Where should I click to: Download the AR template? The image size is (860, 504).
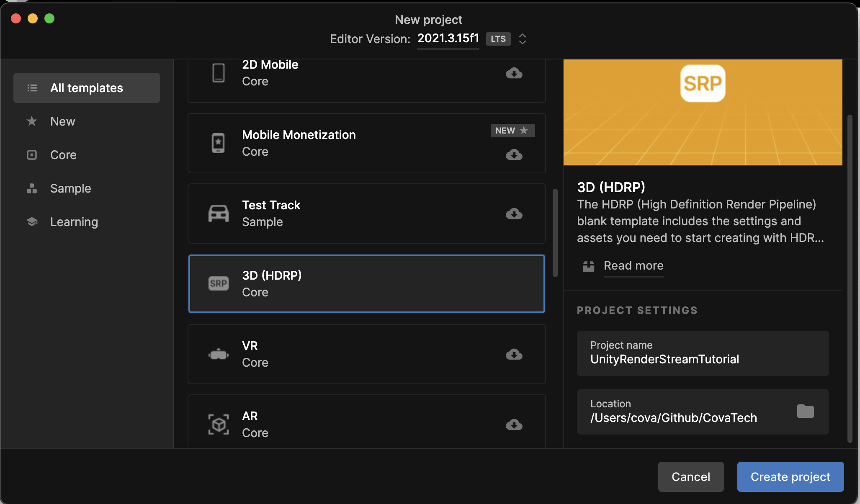coord(514,425)
